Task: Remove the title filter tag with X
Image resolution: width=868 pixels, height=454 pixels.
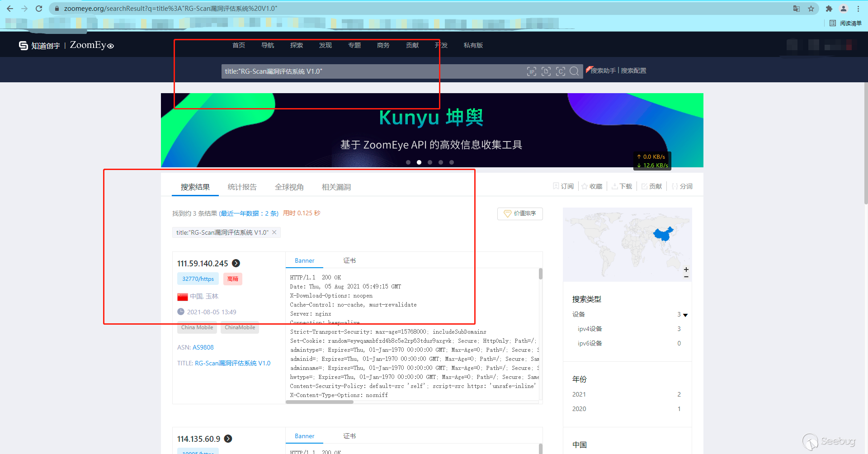Action: 274,232
